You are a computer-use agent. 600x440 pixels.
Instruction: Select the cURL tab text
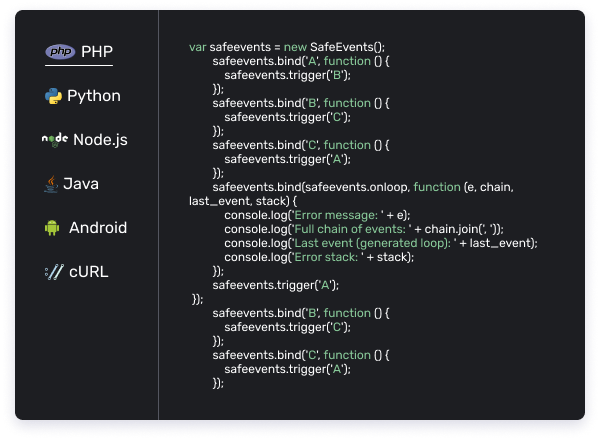click(x=89, y=272)
